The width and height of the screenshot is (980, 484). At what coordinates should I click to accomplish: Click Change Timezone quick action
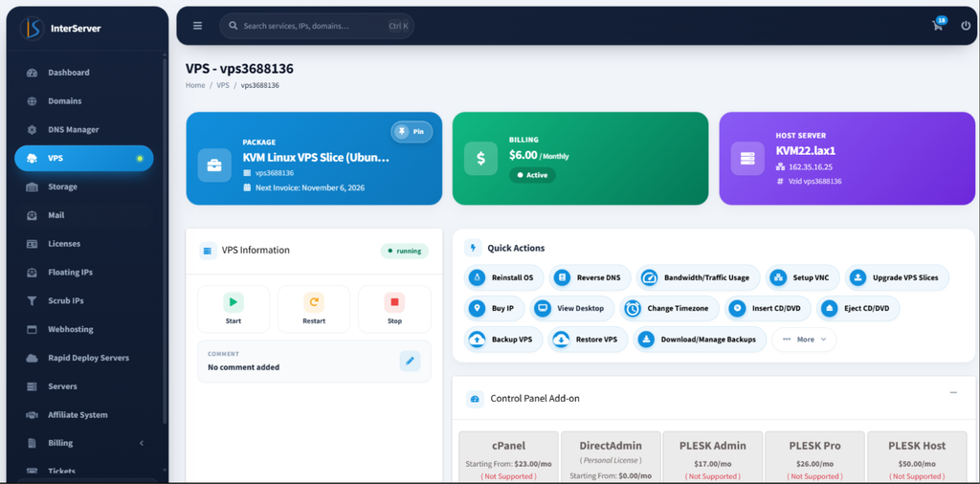click(669, 308)
